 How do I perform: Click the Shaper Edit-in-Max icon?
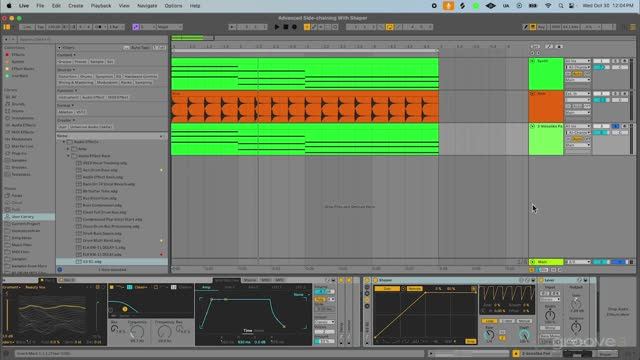point(521,280)
